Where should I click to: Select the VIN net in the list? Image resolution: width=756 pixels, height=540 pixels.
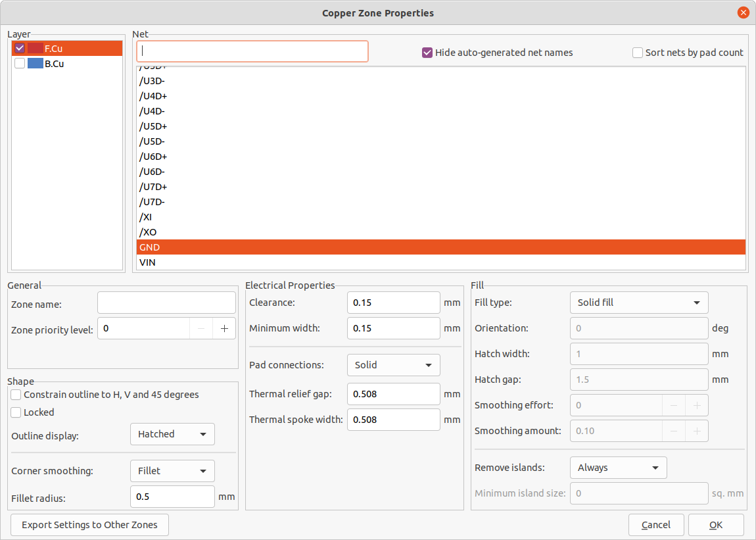tap(148, 262)
